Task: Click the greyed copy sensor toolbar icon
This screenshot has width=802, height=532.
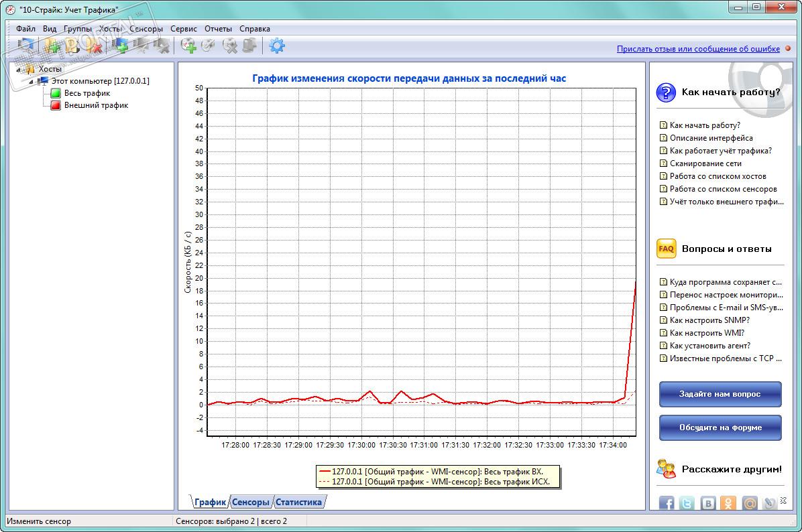Action: 249,46
